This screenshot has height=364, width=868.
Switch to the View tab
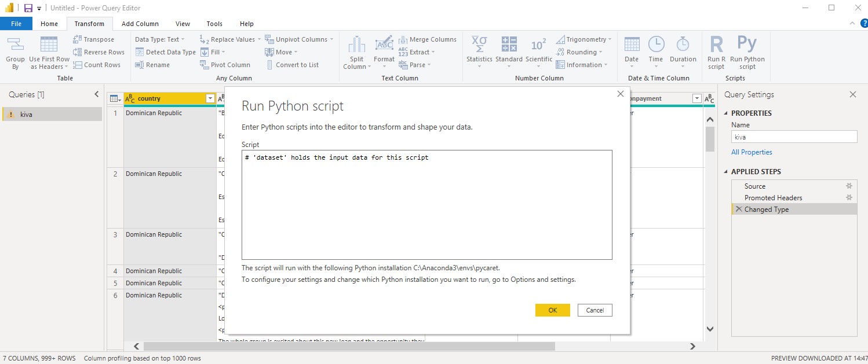pyautogui.click(x=183, y=24)
